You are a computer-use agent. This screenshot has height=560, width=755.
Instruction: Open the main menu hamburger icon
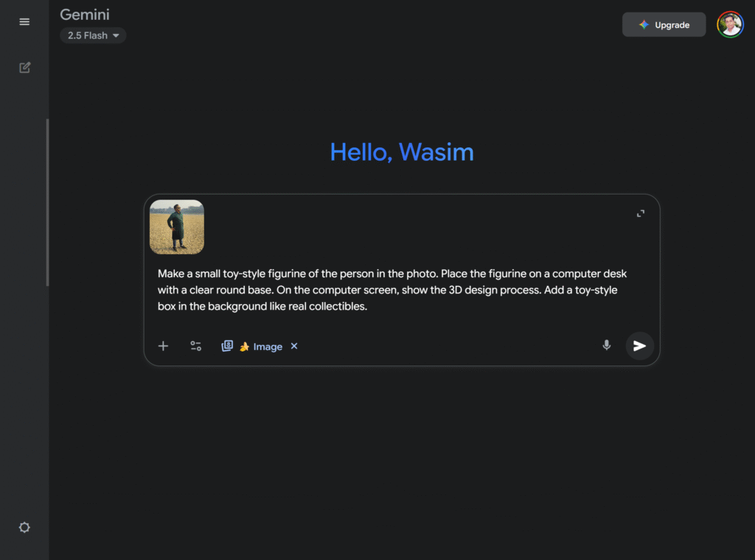[24, 22]
